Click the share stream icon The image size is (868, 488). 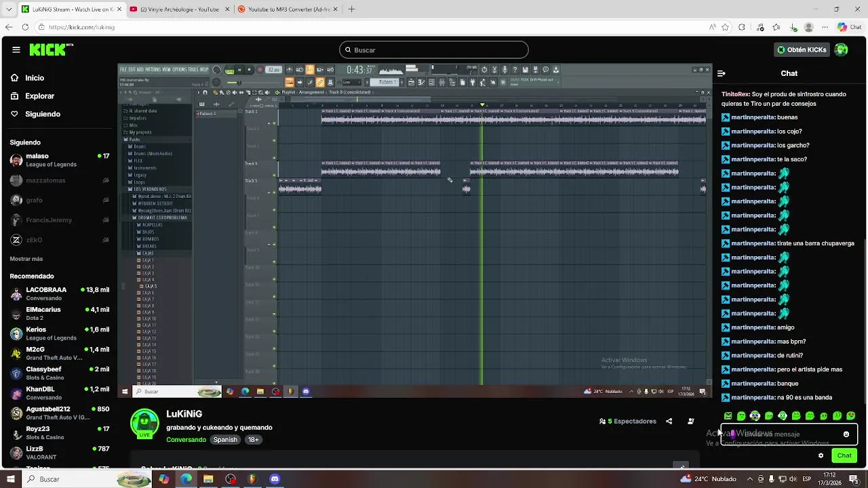(x=669, y=421)
